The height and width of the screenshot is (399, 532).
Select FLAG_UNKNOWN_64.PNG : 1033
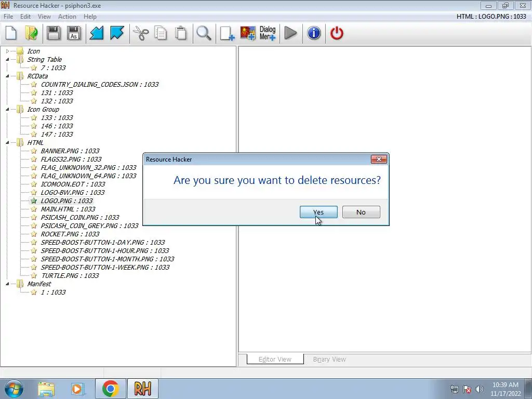point(88,176)
